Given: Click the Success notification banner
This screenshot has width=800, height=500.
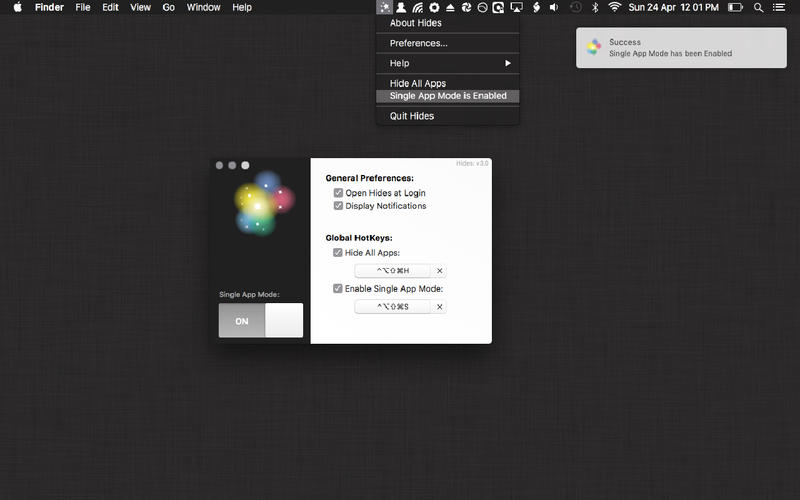Looking at the screenshot, I should [x=681, y=47].
